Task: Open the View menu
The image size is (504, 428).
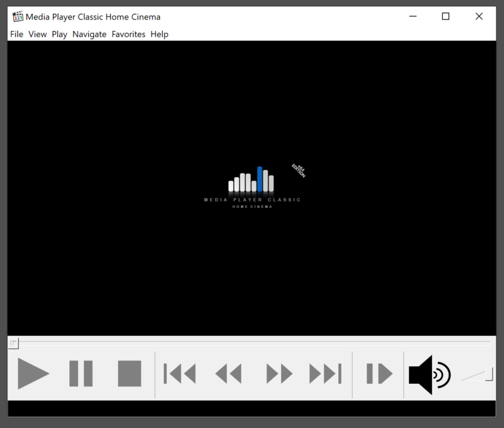Action: tap(38, 34)
